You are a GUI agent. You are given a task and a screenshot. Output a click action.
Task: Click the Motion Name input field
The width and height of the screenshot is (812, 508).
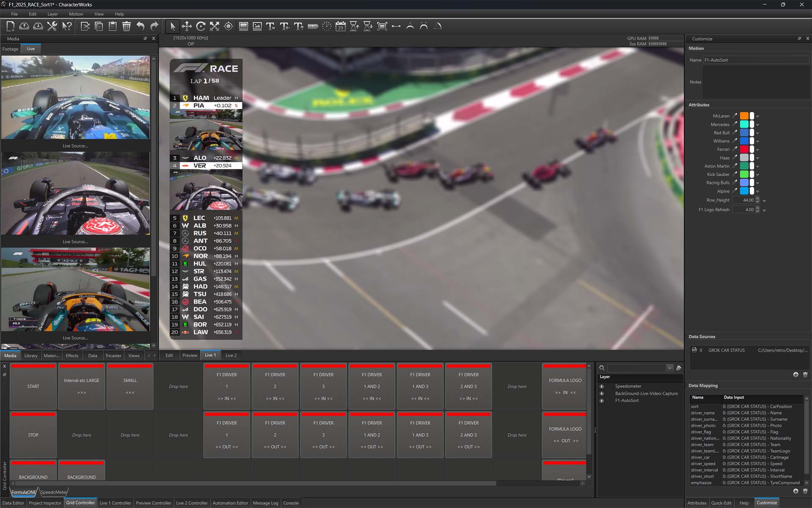[755, 60]
